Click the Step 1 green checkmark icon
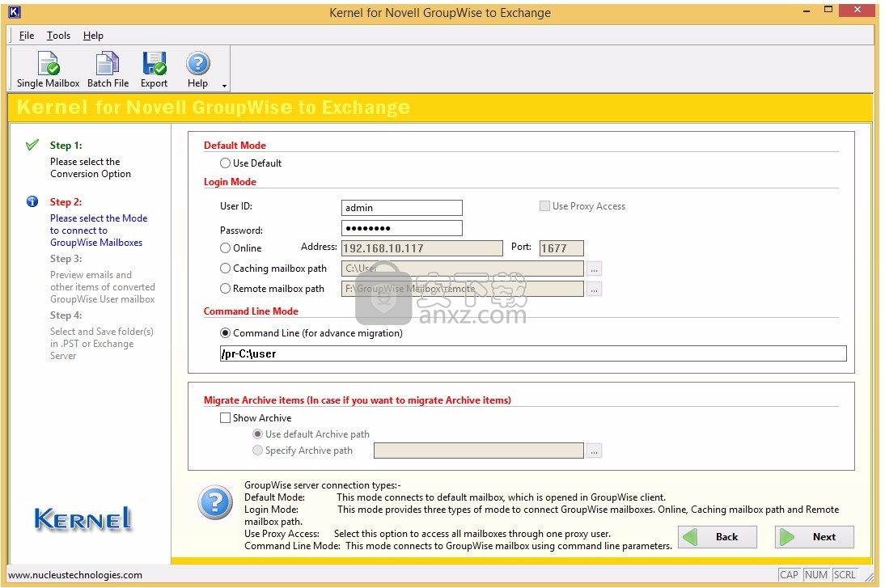This screenshot has width=885, height=588. point(32,145)
